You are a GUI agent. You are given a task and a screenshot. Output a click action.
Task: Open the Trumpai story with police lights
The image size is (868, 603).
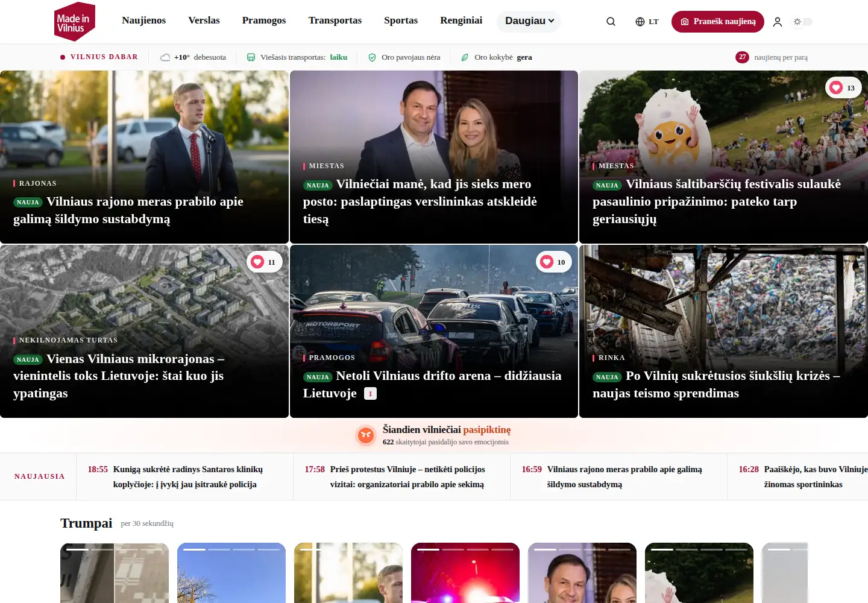pyautogui.click(x=465, y=573)
